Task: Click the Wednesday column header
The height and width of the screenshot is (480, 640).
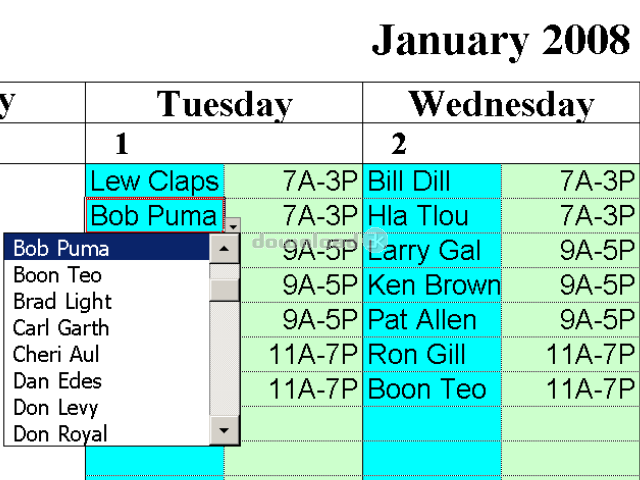Action: coord(502,103)
